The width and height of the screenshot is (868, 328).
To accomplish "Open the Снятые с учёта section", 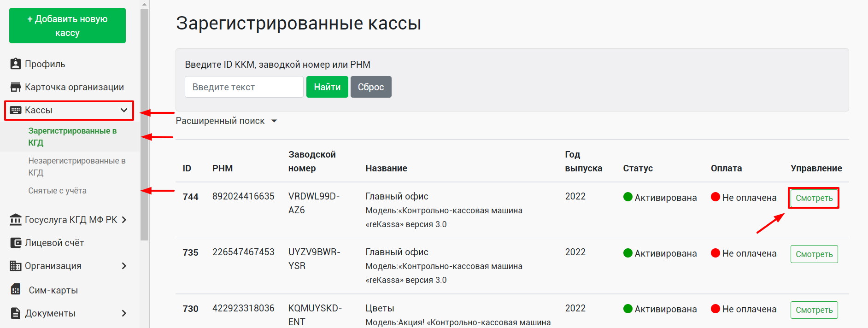I will point(57,191).
